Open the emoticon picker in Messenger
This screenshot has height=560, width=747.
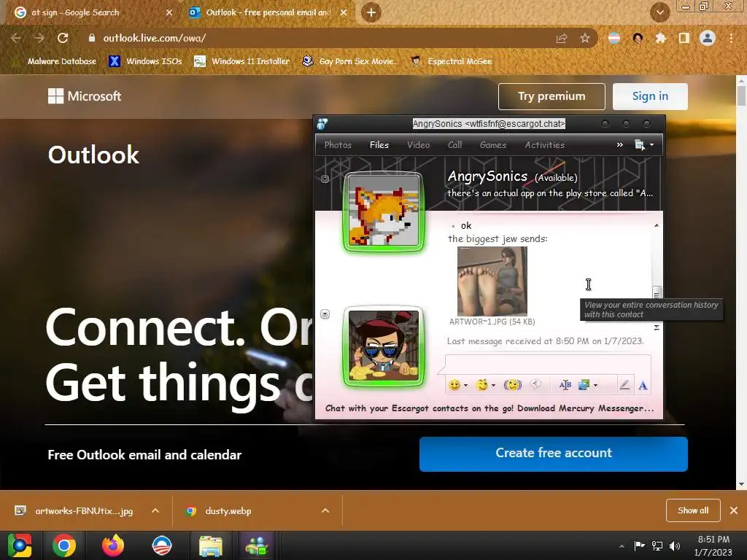click(x=454, y=385)
